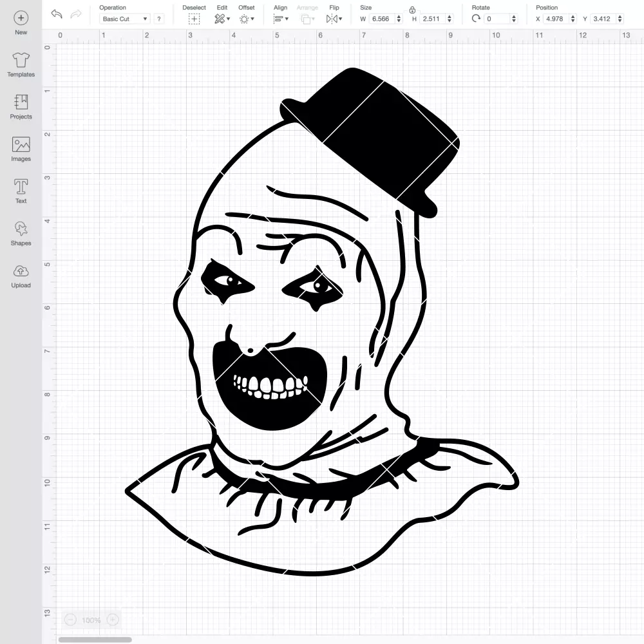Click the Redo arrow
This screenshot has width=644, height=644.
(76, 14)
